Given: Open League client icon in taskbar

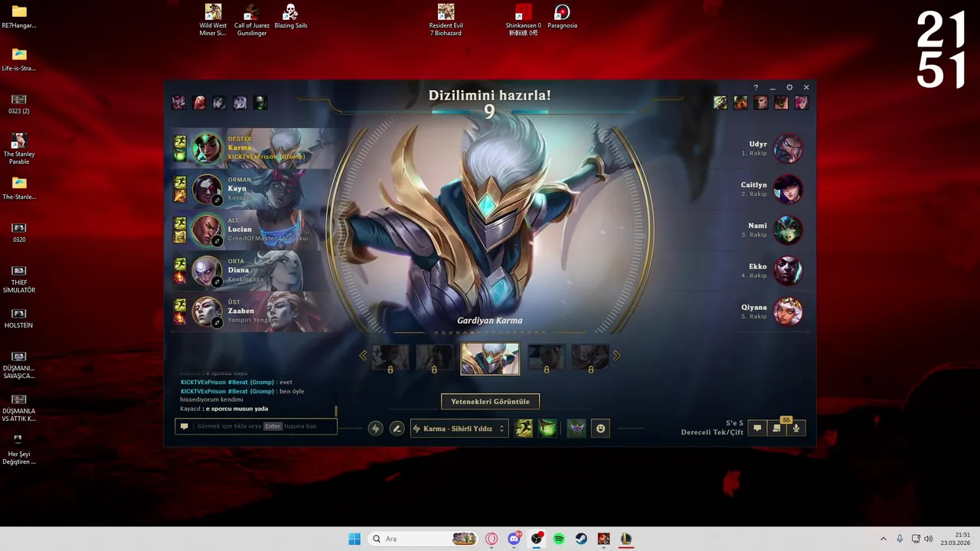Looking at the screenshot, I should tap(626, 539).
